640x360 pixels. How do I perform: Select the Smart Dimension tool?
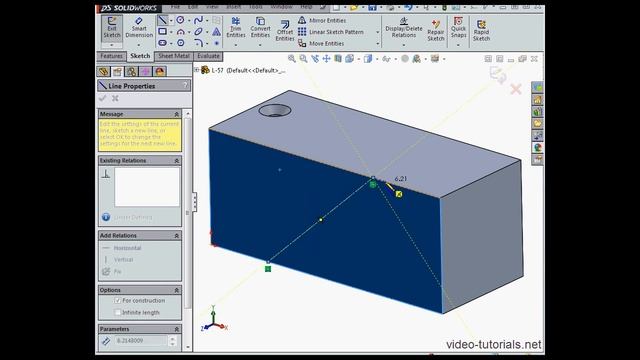139,28
